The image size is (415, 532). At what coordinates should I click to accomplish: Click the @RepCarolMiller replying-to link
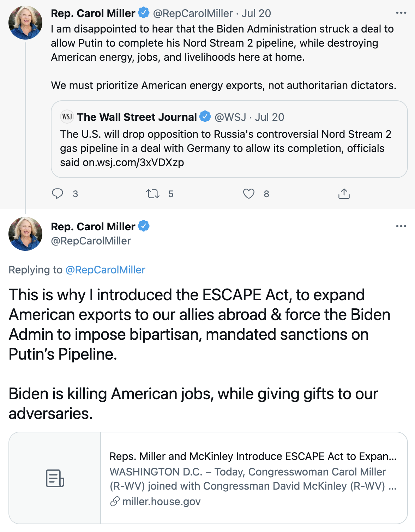105,270
